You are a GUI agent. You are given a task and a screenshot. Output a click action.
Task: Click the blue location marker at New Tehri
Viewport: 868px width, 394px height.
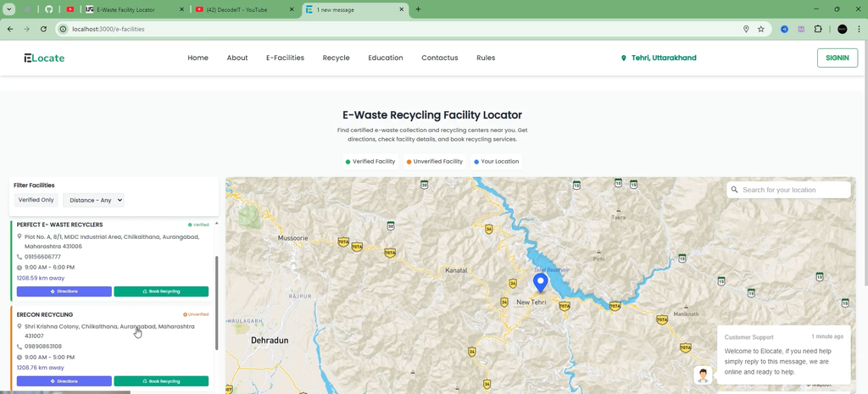540,282
